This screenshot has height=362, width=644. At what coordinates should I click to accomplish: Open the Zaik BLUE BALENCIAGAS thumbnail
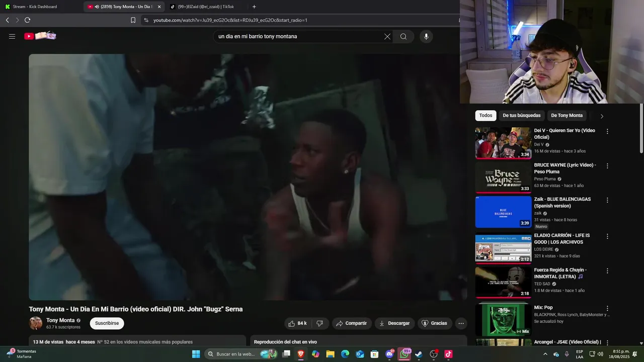click(x=503, y=212)
